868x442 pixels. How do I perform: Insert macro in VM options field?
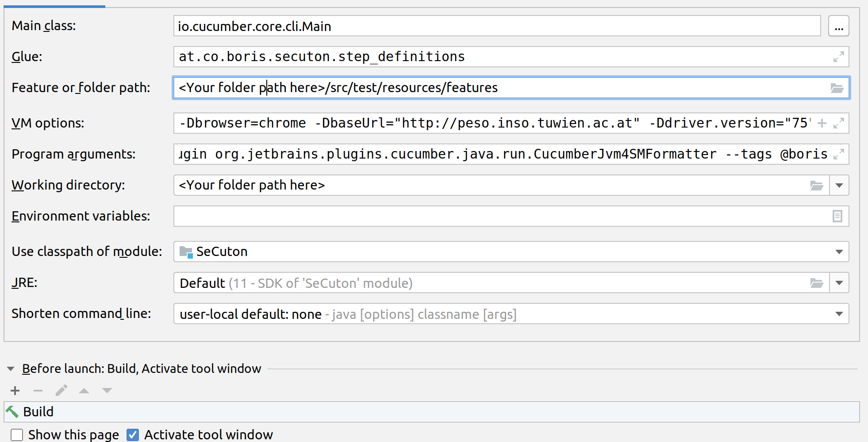coord(822,123)
